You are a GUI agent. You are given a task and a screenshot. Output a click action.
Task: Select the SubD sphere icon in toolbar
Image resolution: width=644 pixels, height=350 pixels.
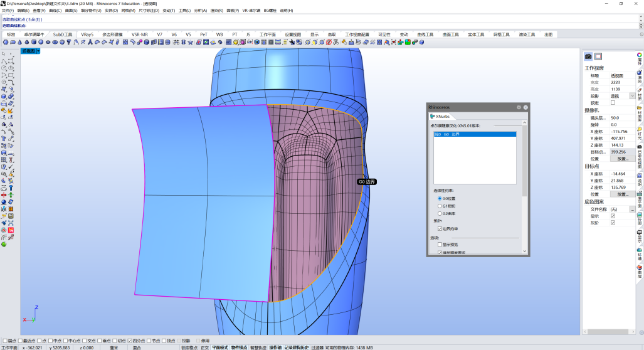[41, 42]
